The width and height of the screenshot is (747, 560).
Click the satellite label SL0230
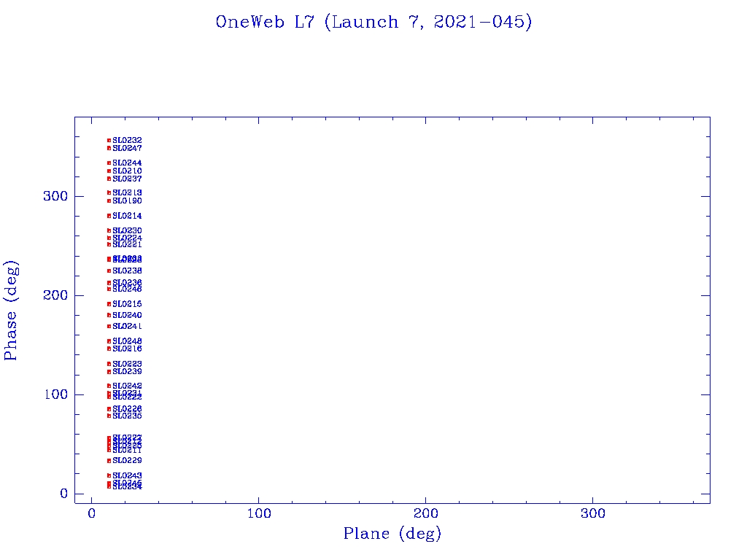[x=127, y=230]
